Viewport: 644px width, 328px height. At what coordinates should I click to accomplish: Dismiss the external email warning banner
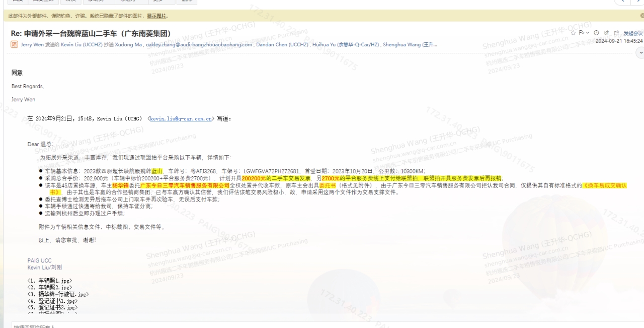[x=641, y=16]
